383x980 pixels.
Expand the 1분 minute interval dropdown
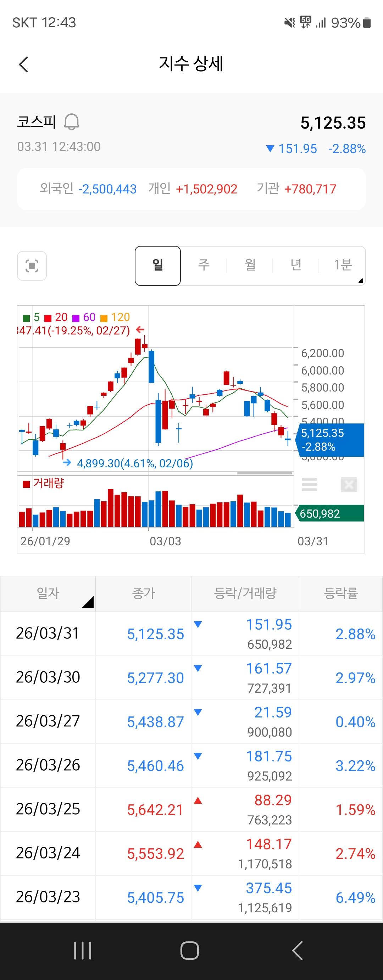343,265
